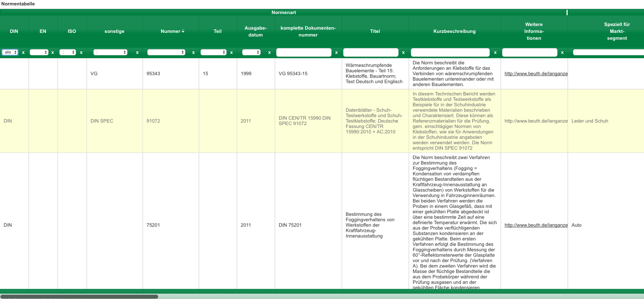Clear the Ausgabedatum filter with its x
Image resolution: width=644 pixels, height=299 pixels.
[269, 52]
